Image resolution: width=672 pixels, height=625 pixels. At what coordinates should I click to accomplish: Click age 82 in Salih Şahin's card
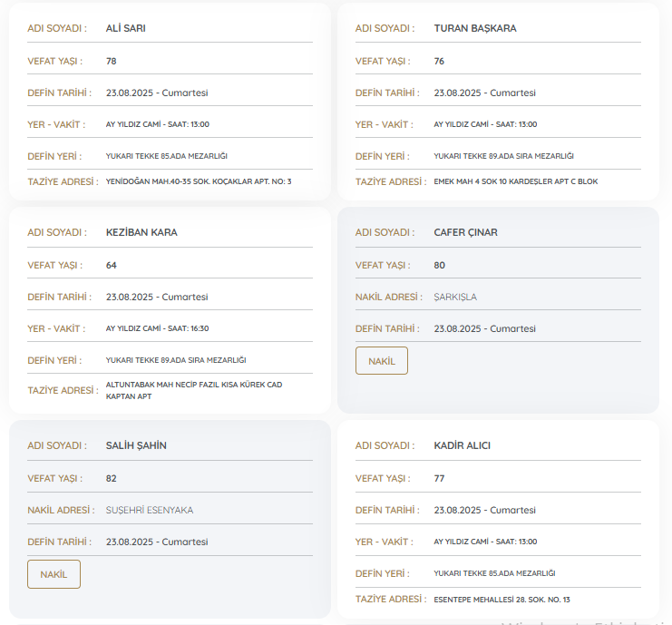[112, 478]
